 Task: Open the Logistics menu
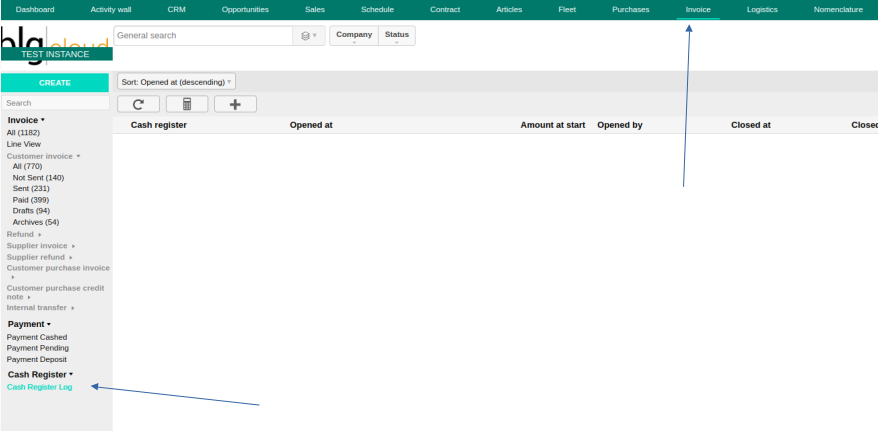coord(762,10)
